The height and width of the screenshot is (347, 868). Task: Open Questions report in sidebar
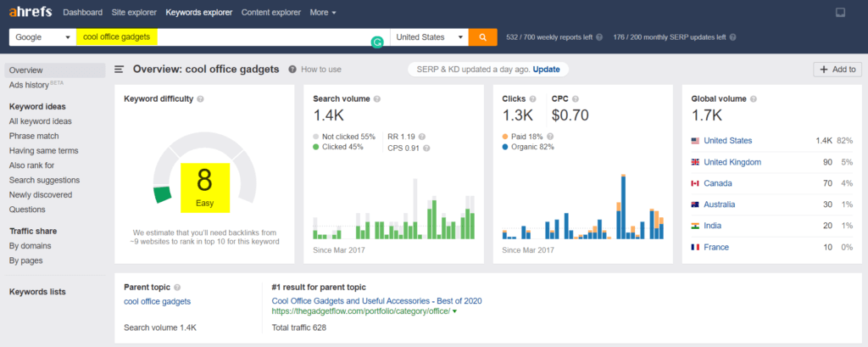[27, 210]
